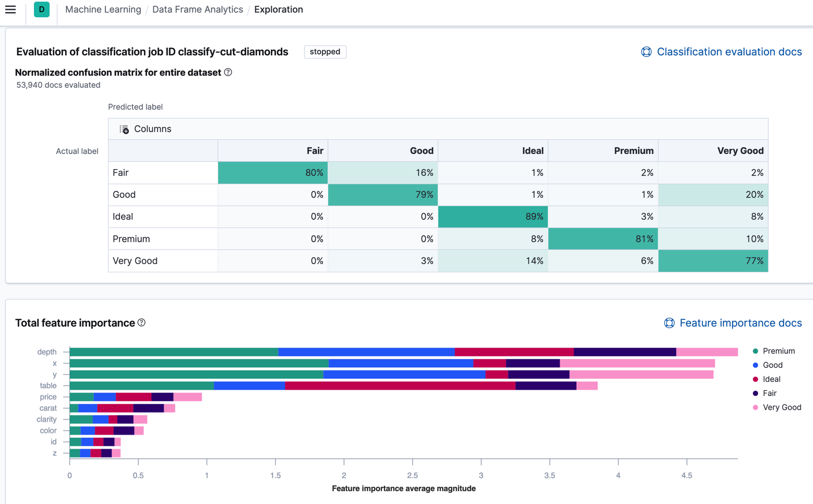Go to Machine Learning breadcrumb
Viewport: 813px width, 504px height.
point(103,10)
